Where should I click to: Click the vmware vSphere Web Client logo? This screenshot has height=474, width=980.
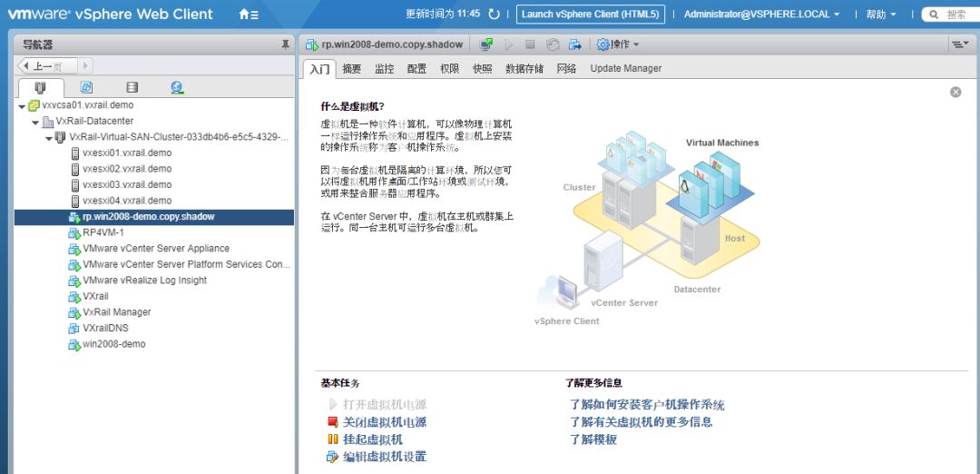(x=110, y=14)
